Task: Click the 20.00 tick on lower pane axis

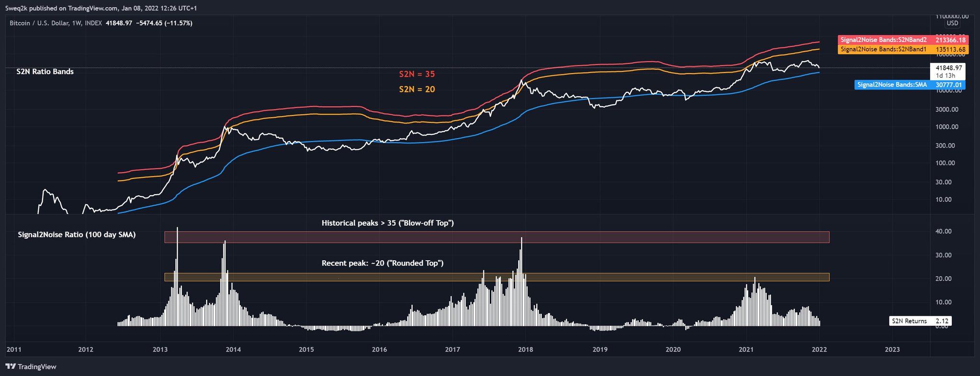Action: coord(944,279)
